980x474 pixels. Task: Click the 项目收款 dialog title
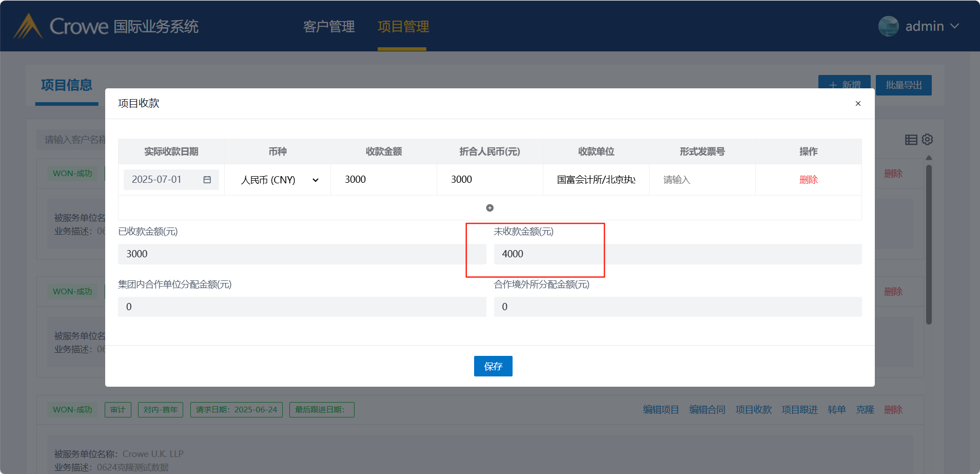pyautogui.click(x=139, y=103)
